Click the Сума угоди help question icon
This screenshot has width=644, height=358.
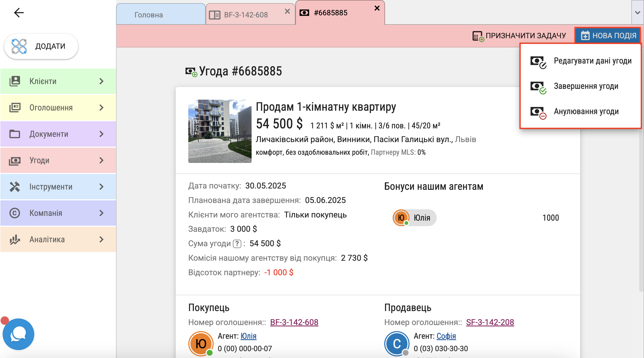[x=237, y=244]
